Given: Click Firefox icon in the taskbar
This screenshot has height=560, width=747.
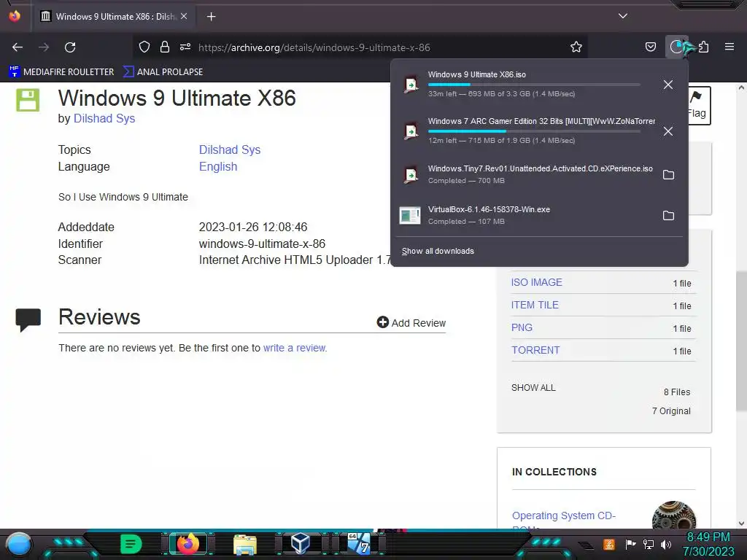Looking at the screenshot, I should coord(187,544).
